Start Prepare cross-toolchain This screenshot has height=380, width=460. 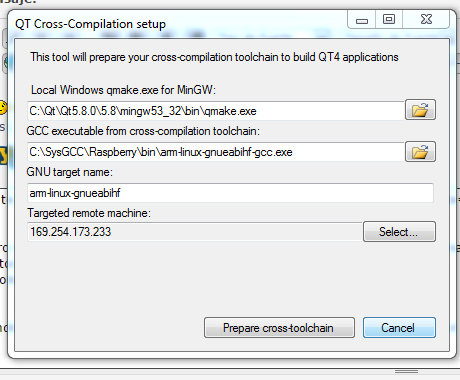(x=279, y=328)
